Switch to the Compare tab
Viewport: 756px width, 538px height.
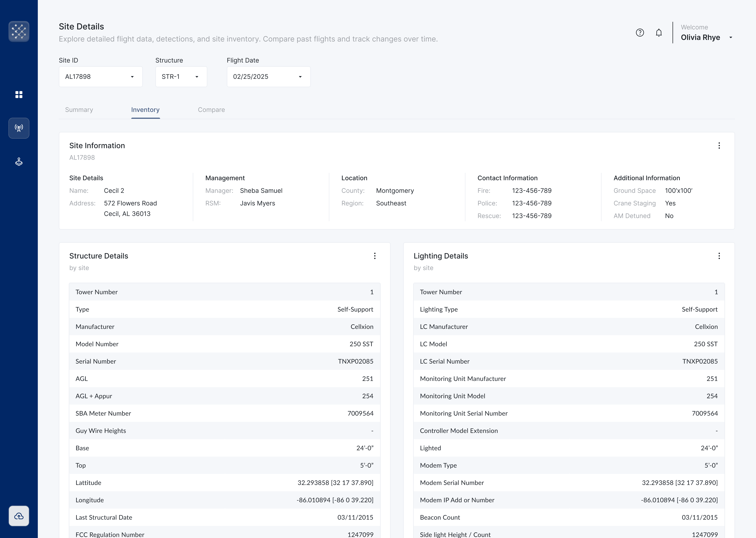[211, 110]
